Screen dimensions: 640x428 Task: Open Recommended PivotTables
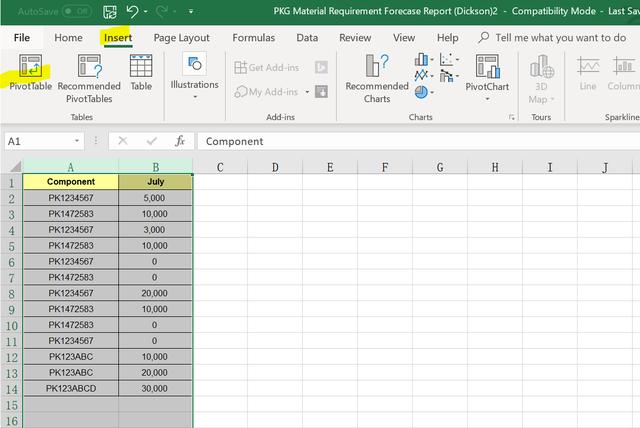(89, 79)
